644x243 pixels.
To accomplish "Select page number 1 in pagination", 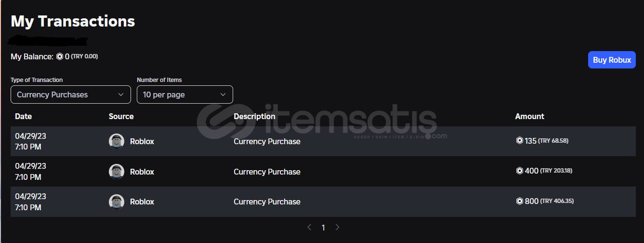I will point(323,228).
